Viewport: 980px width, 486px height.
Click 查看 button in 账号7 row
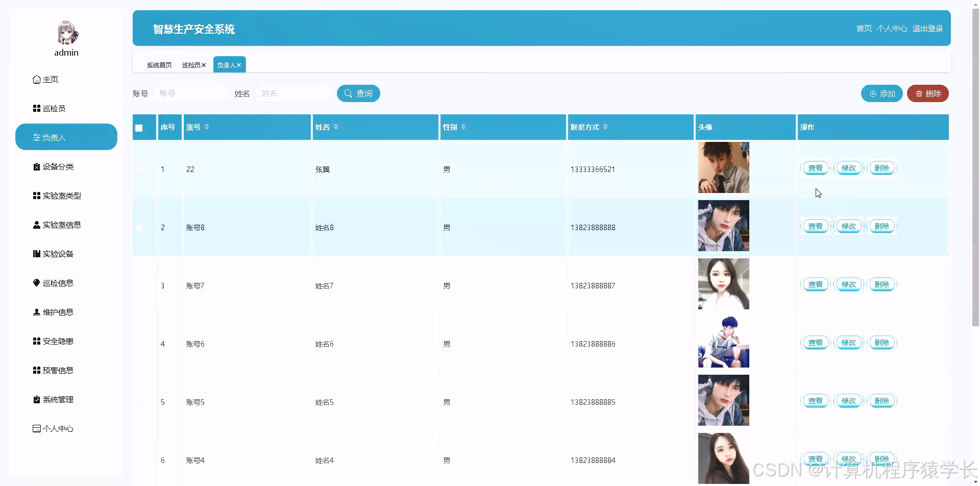tap(815, 284)
